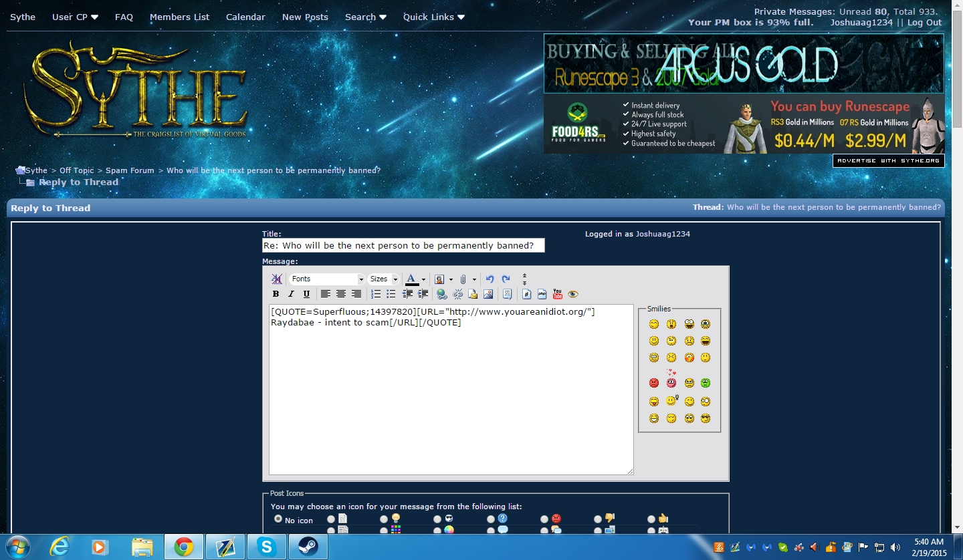The image size is (963, 560).
Task: View New Posts
Action: (x=305, y=17)
